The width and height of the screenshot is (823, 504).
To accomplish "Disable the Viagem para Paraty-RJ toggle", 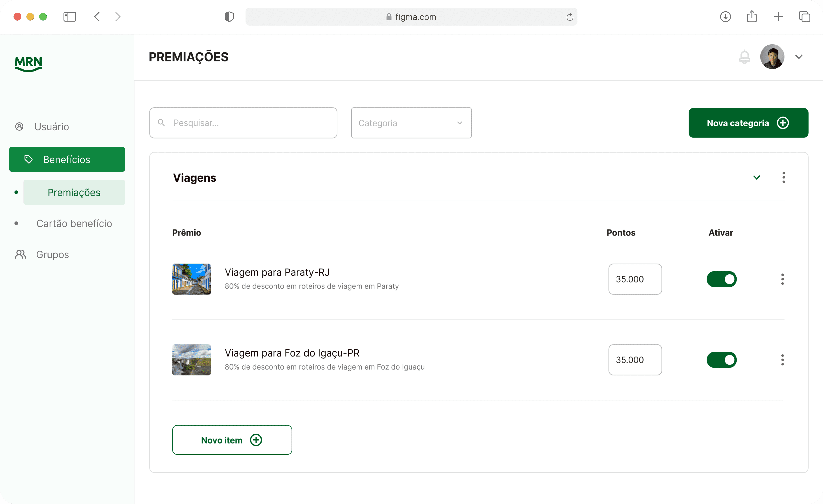I will tap(721, 279).
